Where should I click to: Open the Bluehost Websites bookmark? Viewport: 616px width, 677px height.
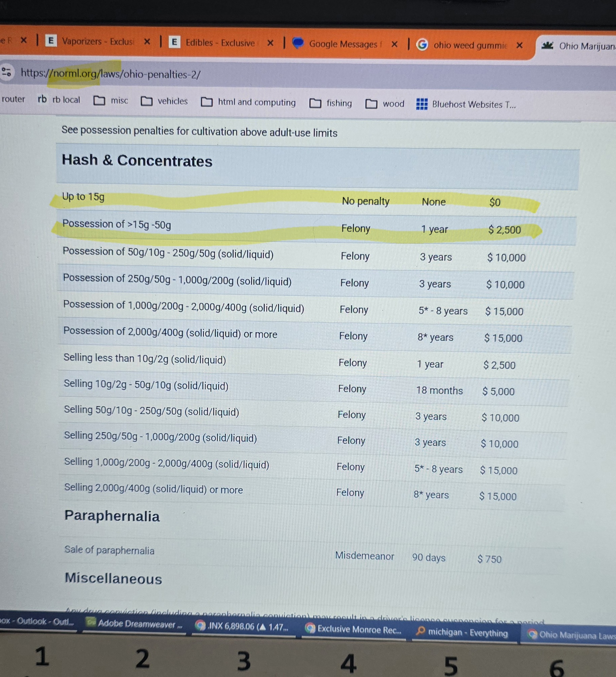(x=466, y=105)
